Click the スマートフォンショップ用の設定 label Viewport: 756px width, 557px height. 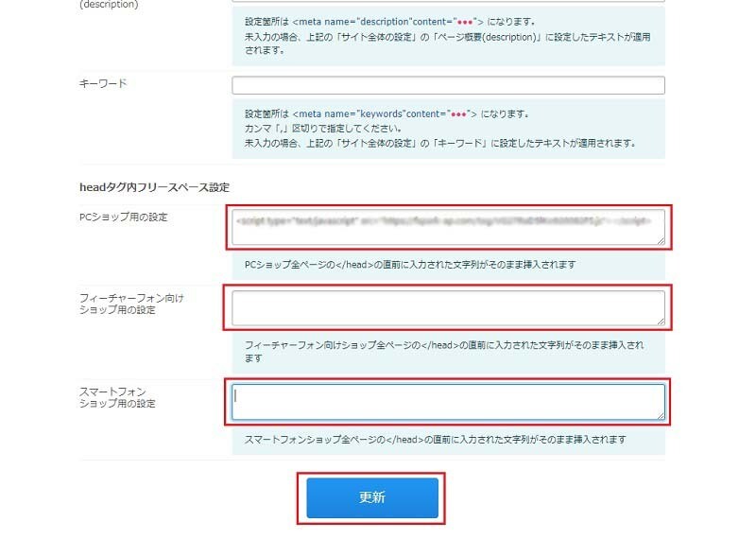[117, 397]
